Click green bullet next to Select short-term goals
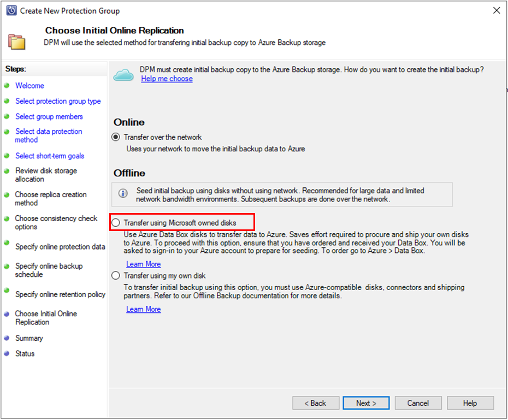Viewport: 508px width, 420px height. coord(7,156)
